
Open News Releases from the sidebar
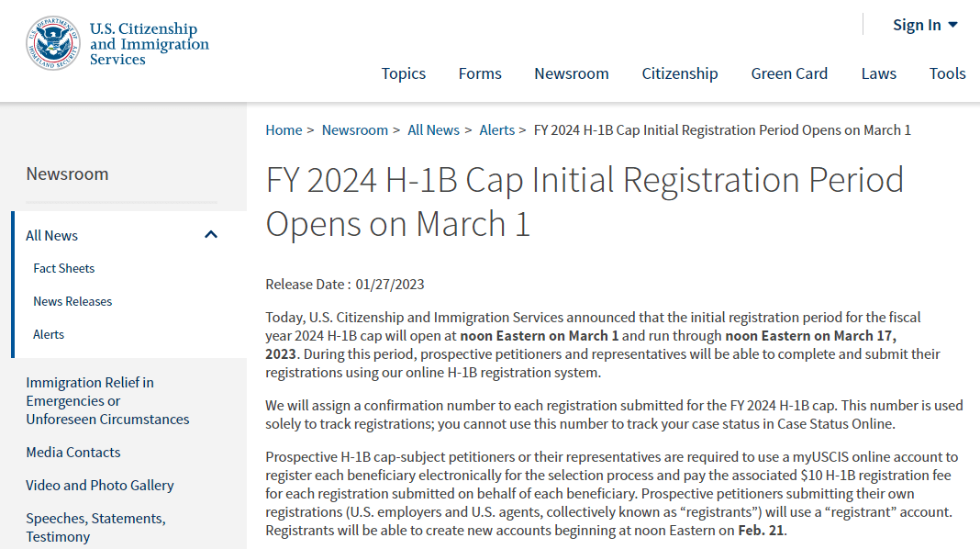[72, 300]
